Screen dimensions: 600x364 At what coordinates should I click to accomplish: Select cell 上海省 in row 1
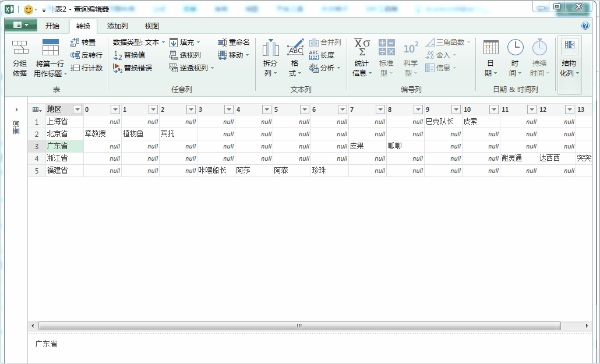coord(64,122)
